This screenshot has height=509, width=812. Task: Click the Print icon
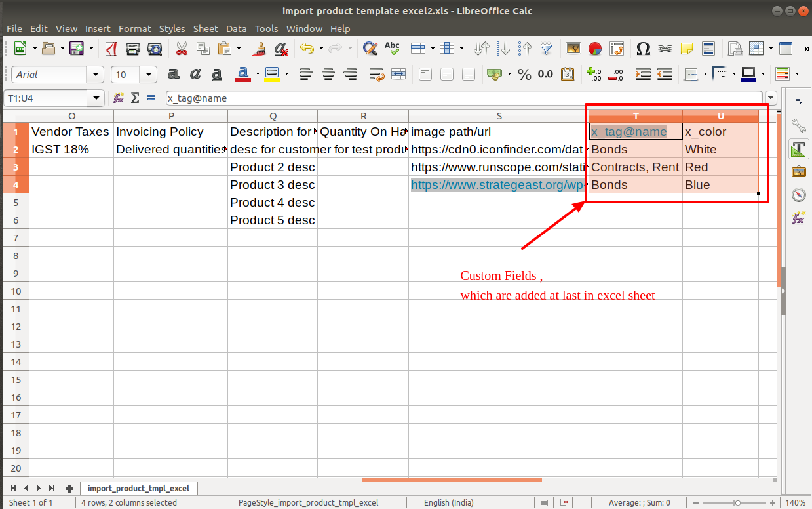pos(133,49)
